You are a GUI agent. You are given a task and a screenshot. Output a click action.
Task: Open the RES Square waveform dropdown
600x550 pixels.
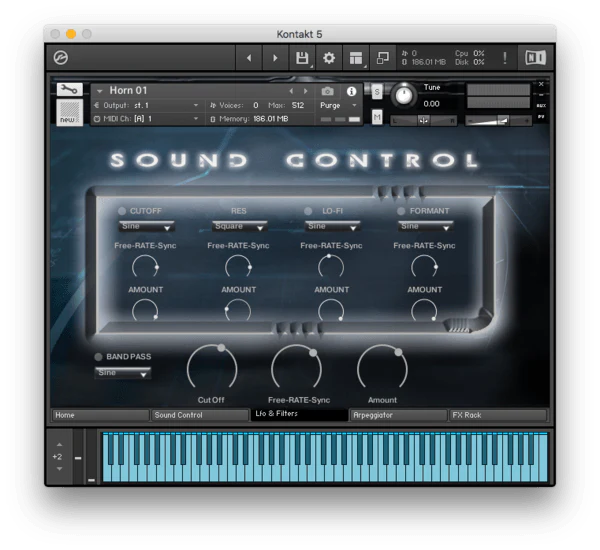tap(240, 227)
